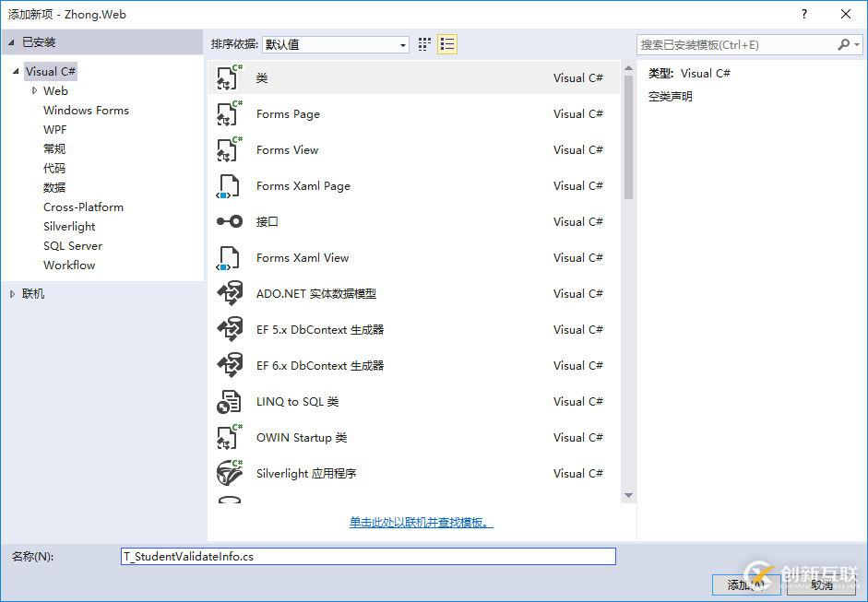Select the Windows Forms category
The width and height of the screenshot is (868, 602).
[x=86, y=110]
